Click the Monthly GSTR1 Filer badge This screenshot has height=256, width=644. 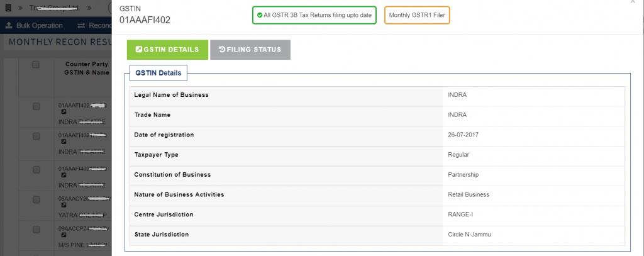pyautogui.click(x=417, y=15)
